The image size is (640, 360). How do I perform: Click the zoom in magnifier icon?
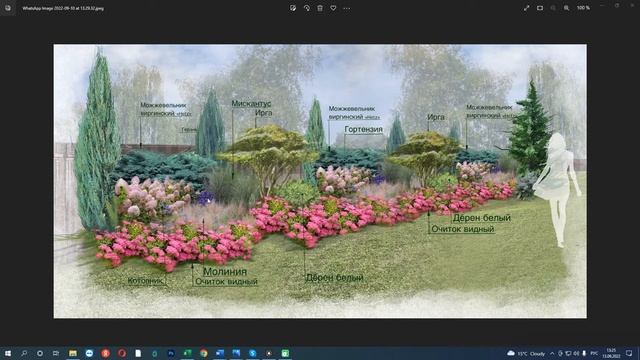click(567, 8)
